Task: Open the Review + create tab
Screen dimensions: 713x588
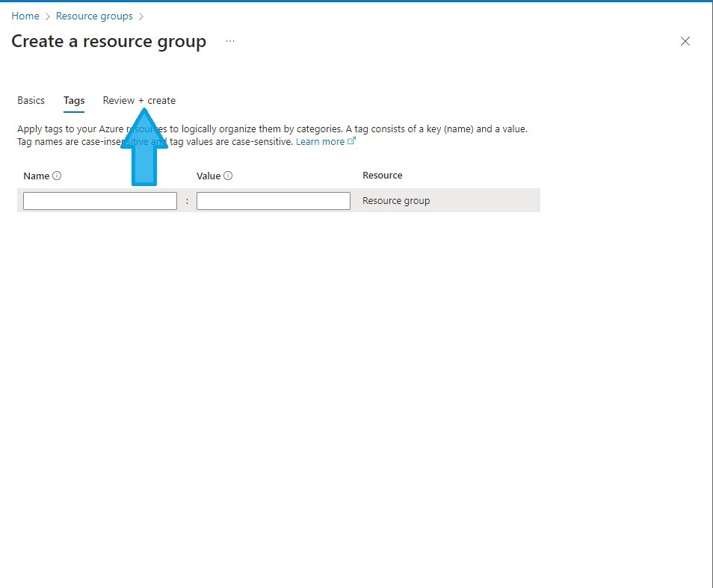Action: pyautogui.click(x=139, y=100)
